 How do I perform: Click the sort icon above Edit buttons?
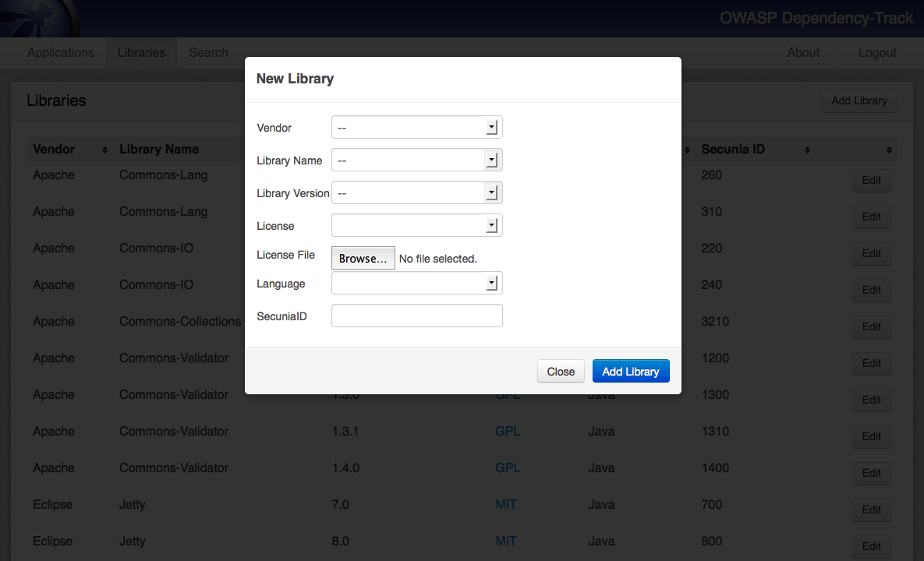[888, 150]
